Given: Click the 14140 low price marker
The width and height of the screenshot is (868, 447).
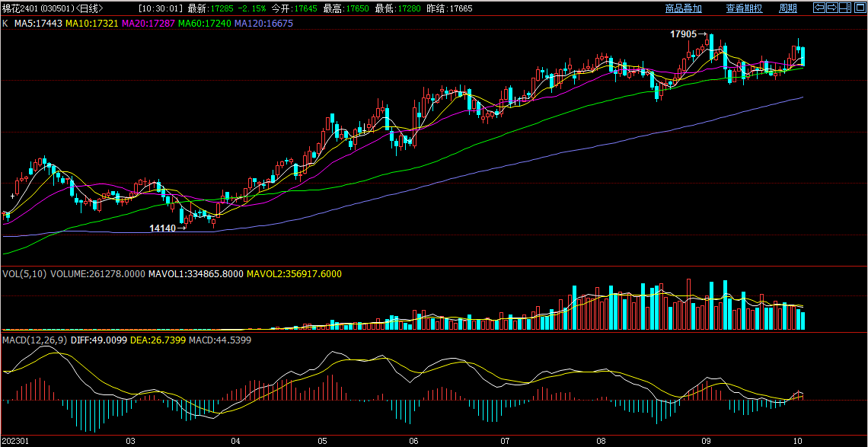Looking at the screenshot, I should click(x=162, y=228).
